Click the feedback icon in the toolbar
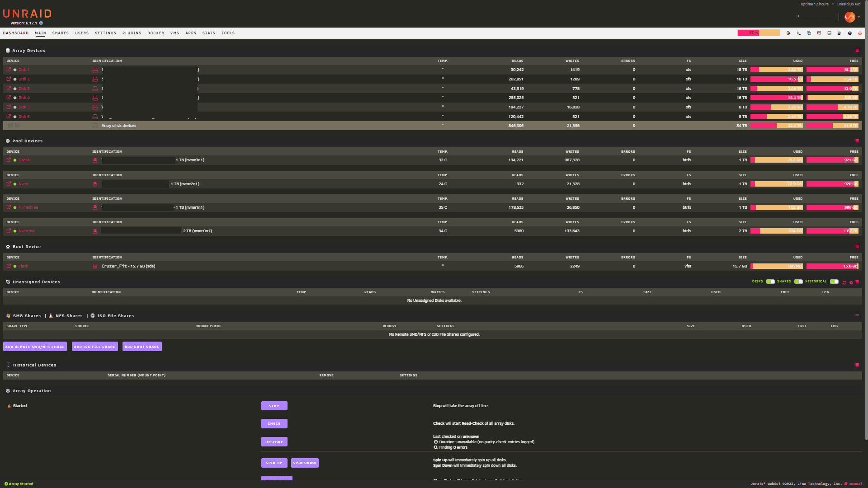 click(819, 33)
